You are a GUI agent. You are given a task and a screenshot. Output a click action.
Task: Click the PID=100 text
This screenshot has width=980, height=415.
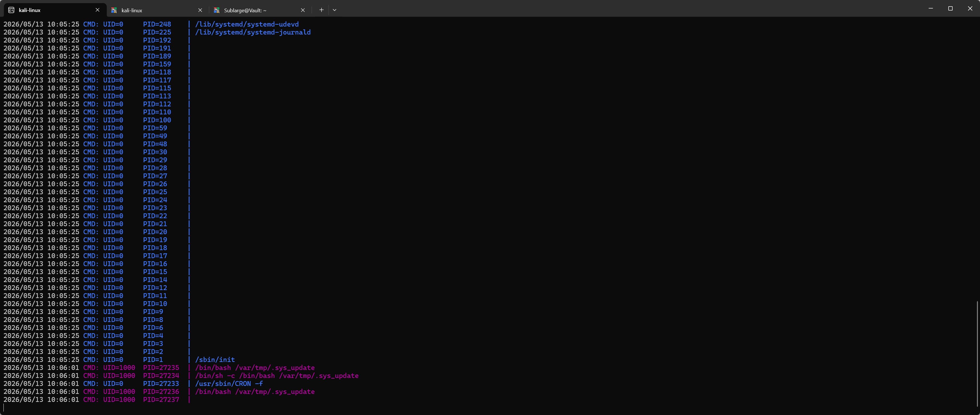(x=157, y=120)
